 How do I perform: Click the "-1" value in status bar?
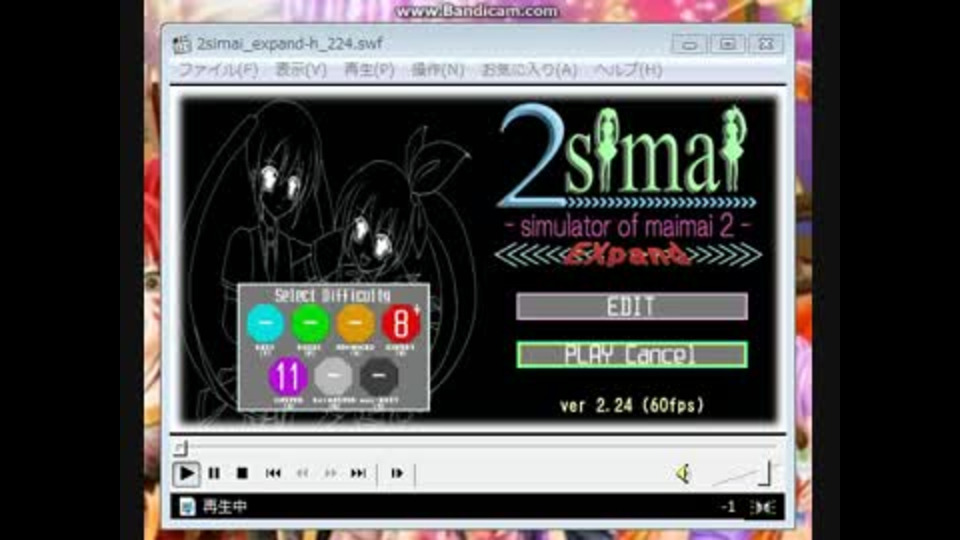click(x=728, y=507)
